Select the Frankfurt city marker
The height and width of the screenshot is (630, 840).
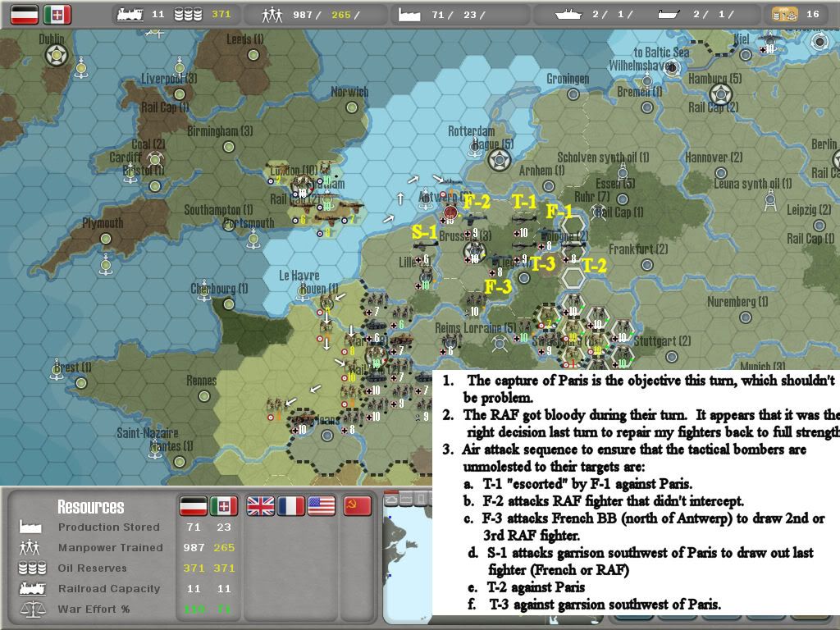pos(647,265)
